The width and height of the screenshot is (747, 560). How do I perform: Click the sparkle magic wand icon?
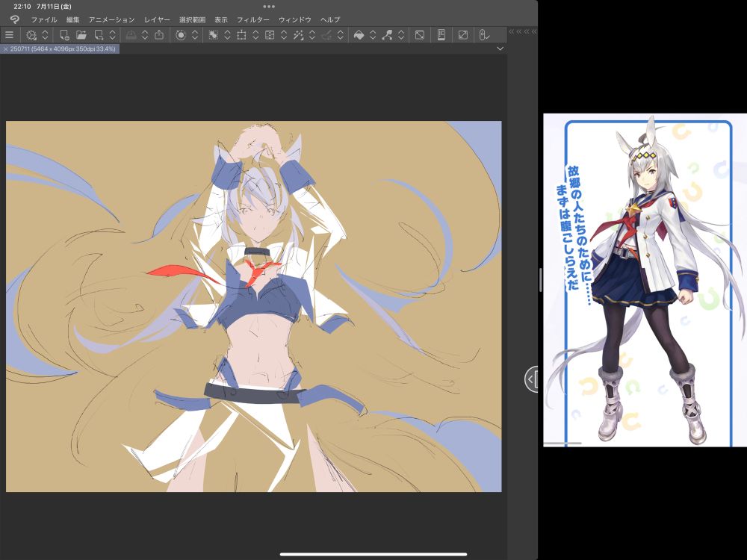click(x=298, y=35)
